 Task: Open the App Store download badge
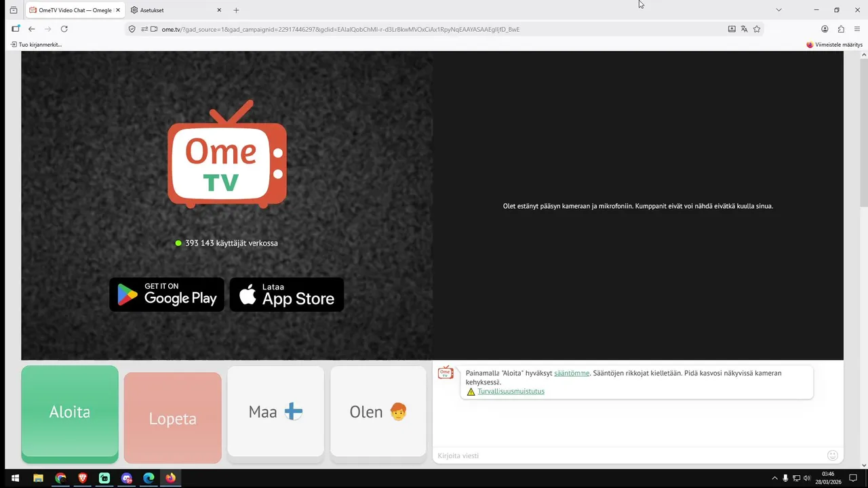(x=287, y=295)
